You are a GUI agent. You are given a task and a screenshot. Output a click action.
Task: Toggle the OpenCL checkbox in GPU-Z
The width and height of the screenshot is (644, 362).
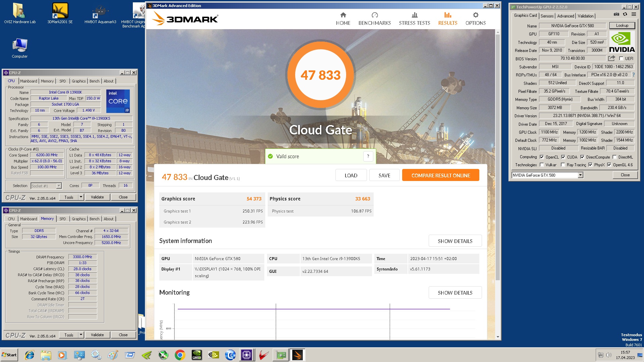pos(542,157)
